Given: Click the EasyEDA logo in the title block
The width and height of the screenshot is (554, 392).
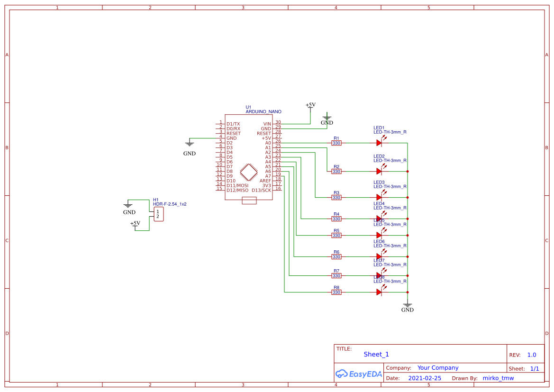Looking at the screenshot, I should (x=359, y=374).
